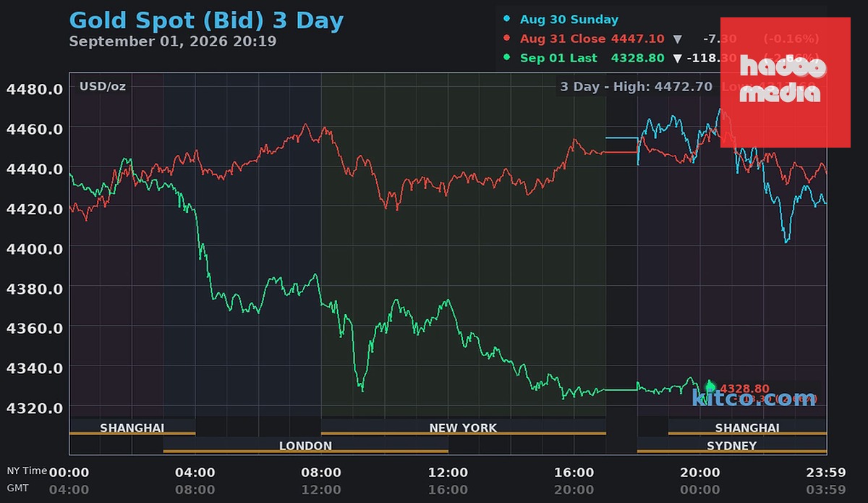Click the first SHANGHAI session bar at left

[132, 428]
